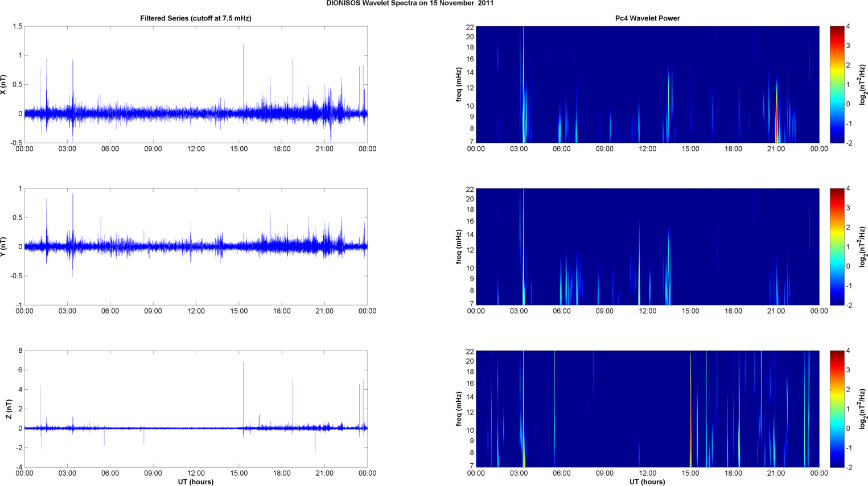Screen dimensions: 868x486
Task: Select the Y component wavelet spectrogram
Action: tap(647, 246)
